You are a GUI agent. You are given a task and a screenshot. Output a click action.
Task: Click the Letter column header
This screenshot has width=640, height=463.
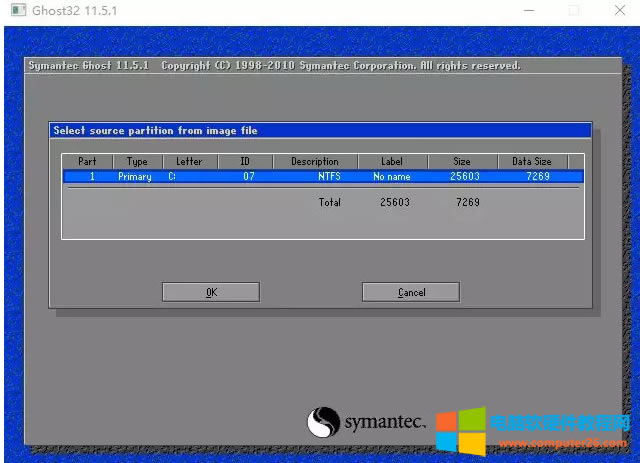pyautogui.click(x=189, y=161)
